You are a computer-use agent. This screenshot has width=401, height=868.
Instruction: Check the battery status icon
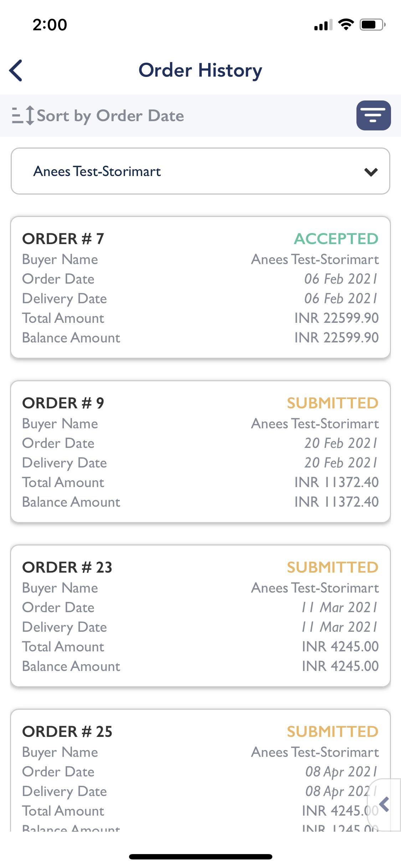coord(372,25)
